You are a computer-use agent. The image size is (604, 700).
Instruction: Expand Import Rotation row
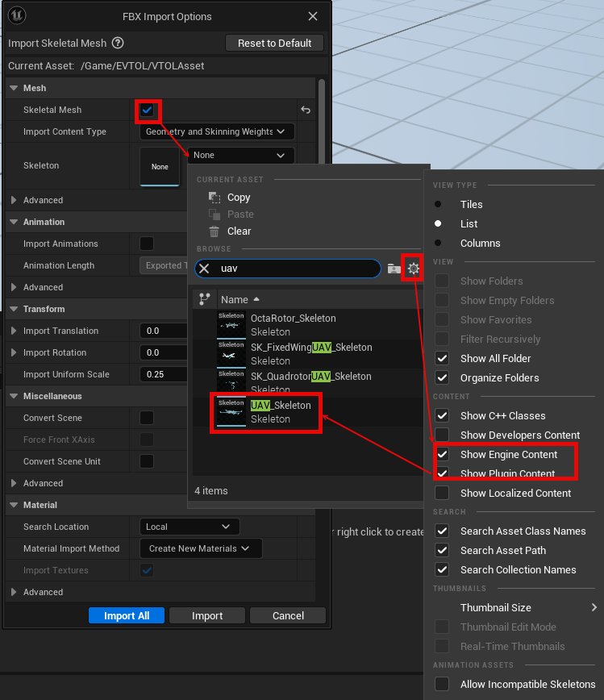click(14, 352)
